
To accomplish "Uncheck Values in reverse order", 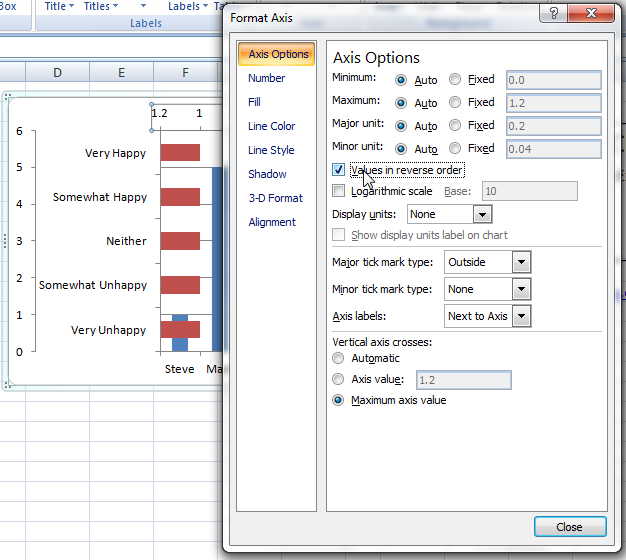I will (338, 170).
